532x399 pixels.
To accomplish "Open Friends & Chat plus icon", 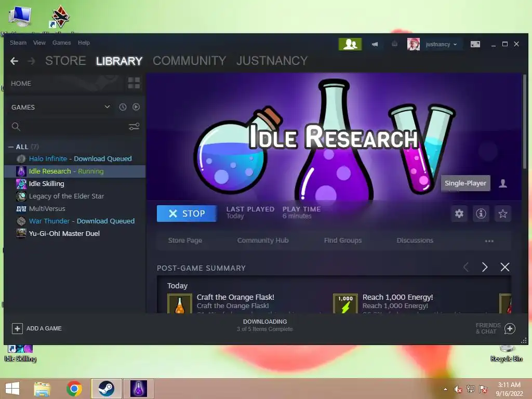I will point(510,328).
